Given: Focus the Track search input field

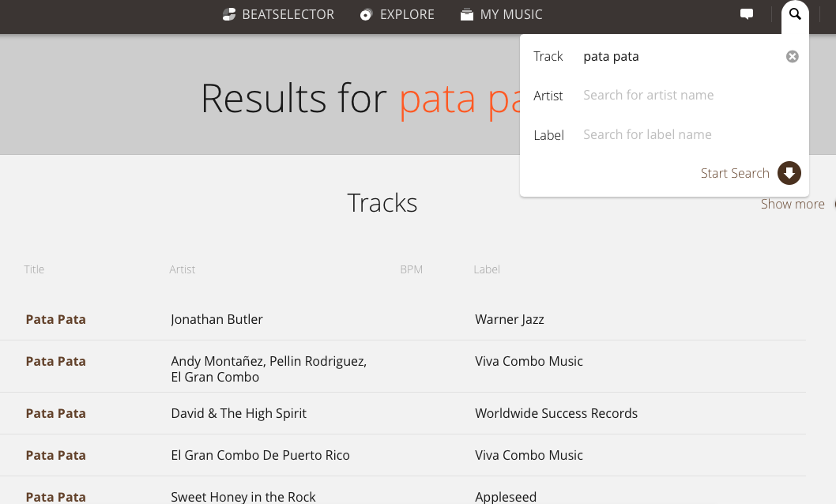Looking at the screenshot, I should 680,56.
